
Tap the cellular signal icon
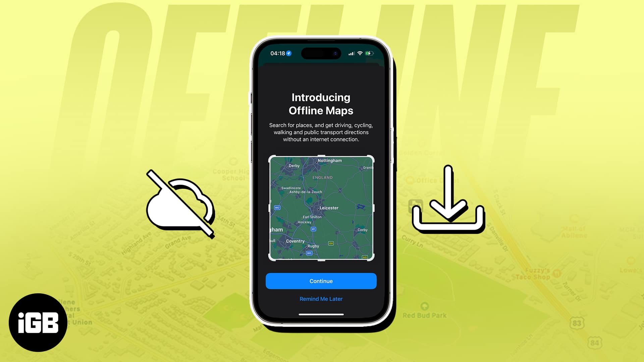351,54
